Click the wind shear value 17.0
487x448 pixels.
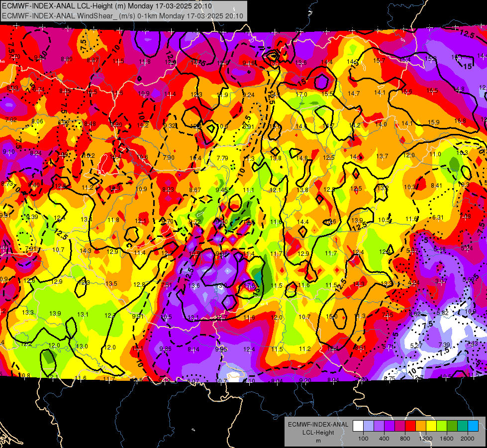click(301, 94)
